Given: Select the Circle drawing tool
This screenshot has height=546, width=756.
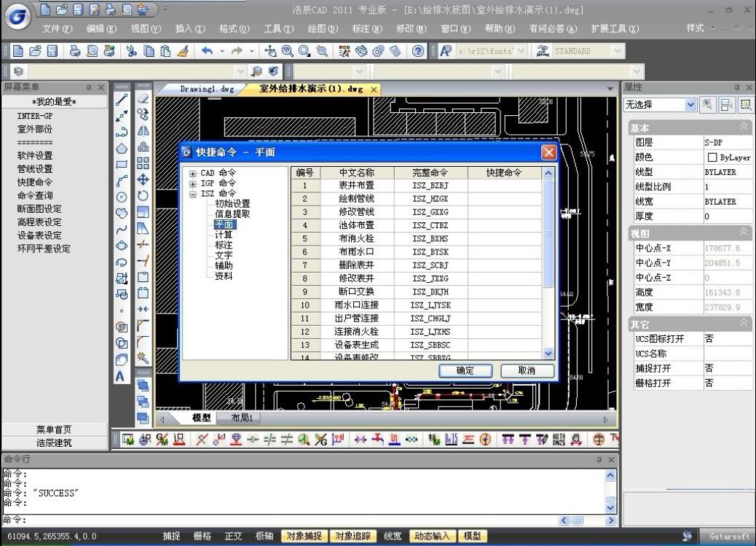Looking at the screenshot, I should [122, 197].
